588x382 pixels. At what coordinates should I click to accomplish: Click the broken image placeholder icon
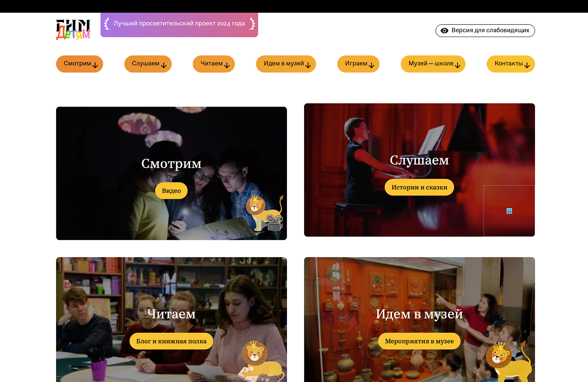(509, 211)
